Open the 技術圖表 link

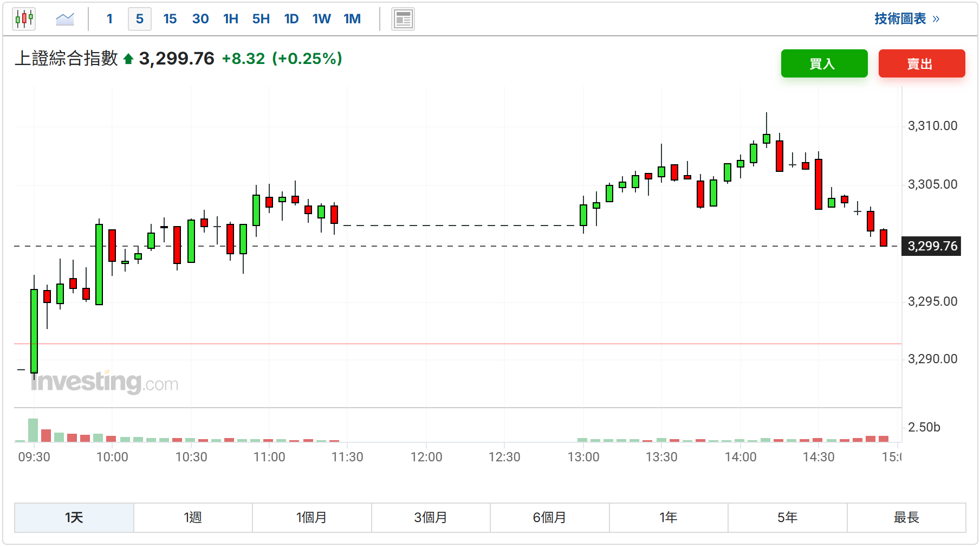pos(907,19)
